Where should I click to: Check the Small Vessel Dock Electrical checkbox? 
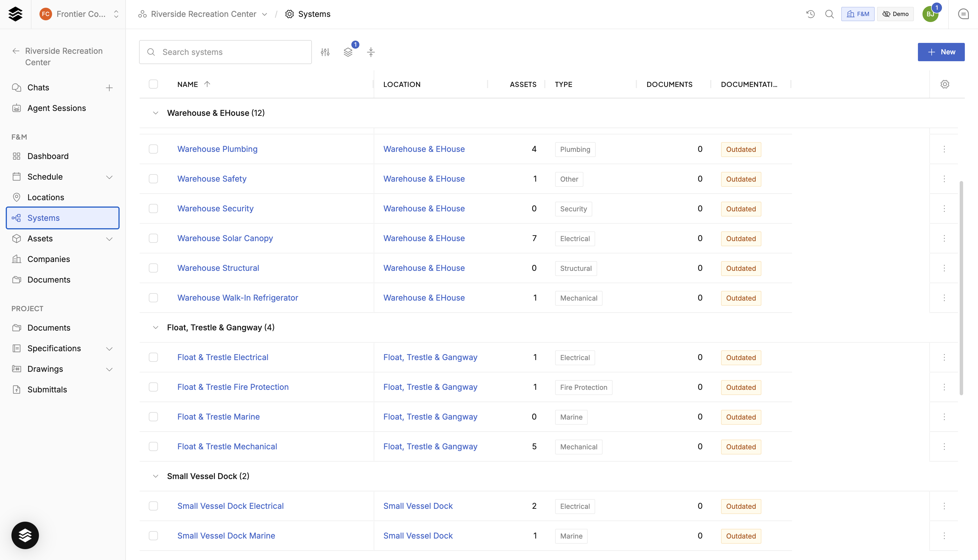coord(153,506)
